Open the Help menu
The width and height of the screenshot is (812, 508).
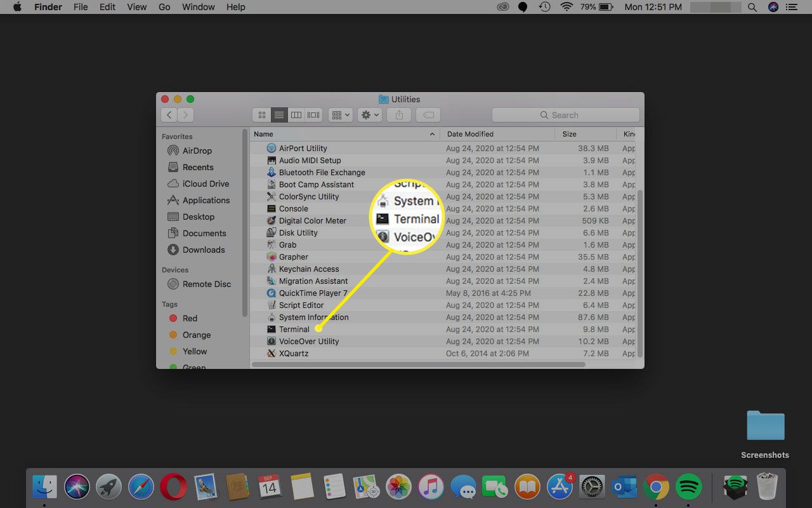coord(235,7)
